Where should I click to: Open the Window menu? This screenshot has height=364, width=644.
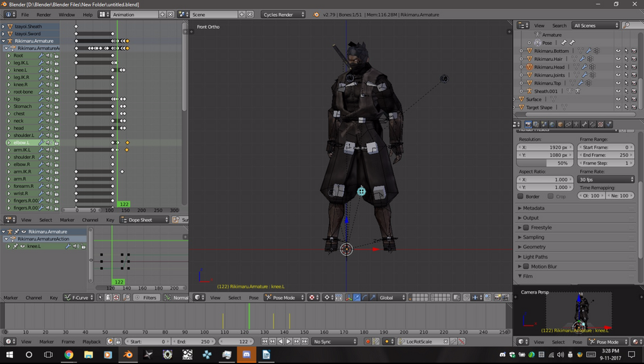tap(67, 14)
